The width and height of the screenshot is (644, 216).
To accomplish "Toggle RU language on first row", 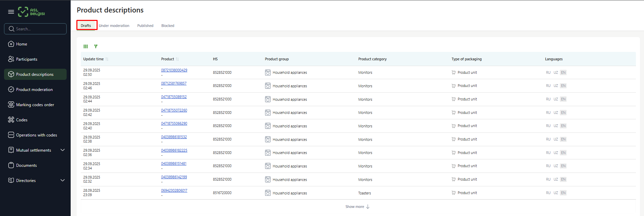I will click(x=548, y=72).
